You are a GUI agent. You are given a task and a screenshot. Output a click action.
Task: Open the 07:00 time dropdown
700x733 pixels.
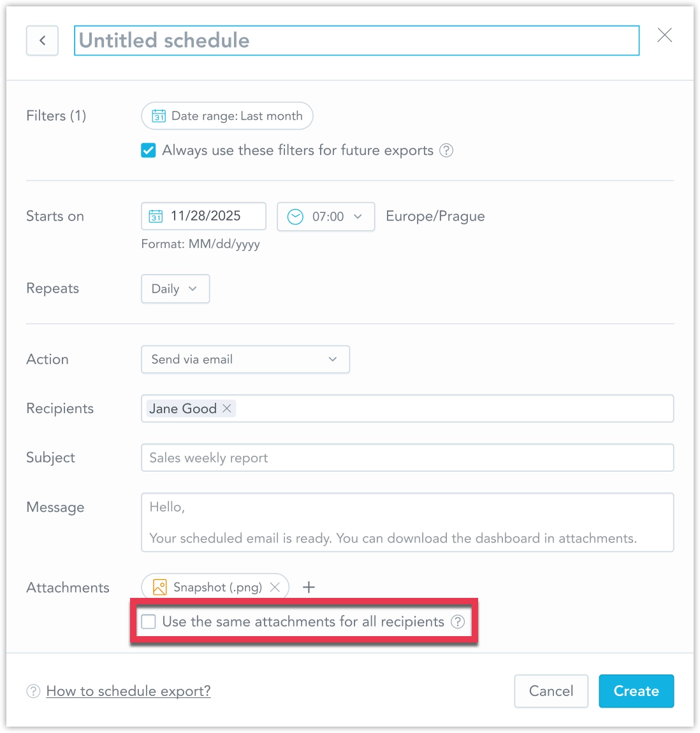[325, 217]
